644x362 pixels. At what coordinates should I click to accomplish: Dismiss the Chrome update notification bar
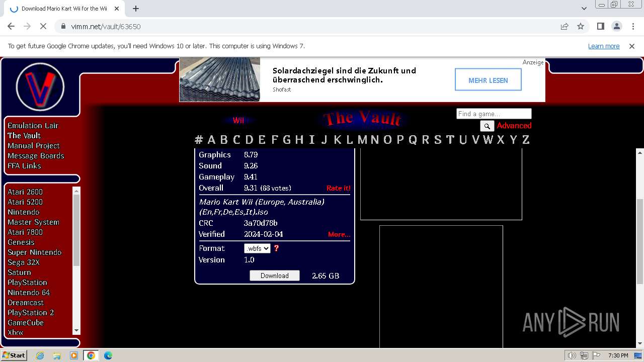(x=632, y=46)
